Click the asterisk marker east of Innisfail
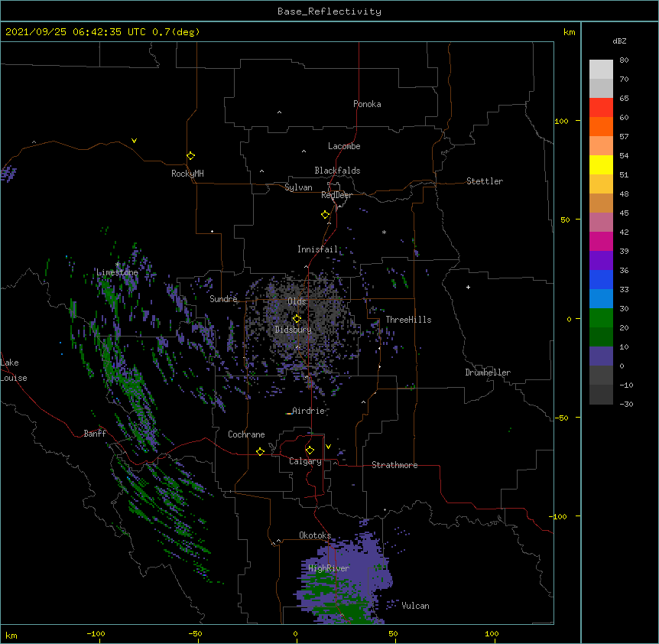Image resolution: width=659 pixels, height=644 pixels. pyautogui.click(x=384, y=232)
